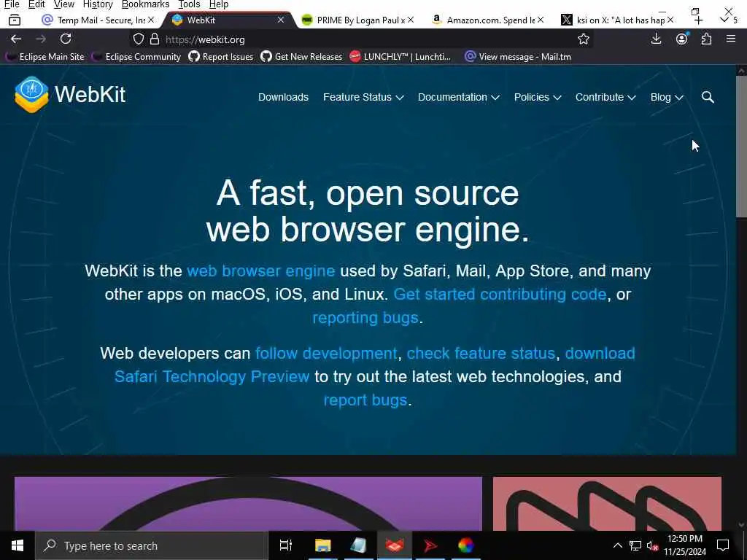Open the 'follow development' link

(x=326, y=354)
